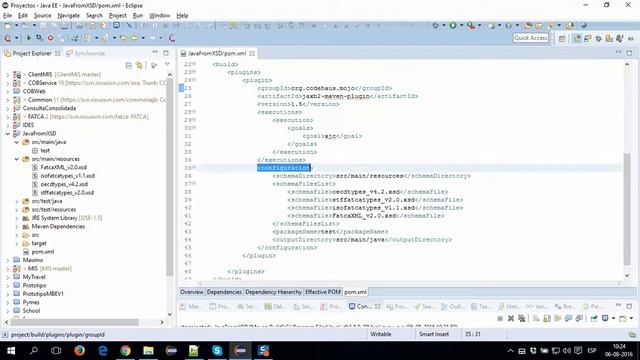
Task: Open Display Selected Console dropdown arrow
Action: [x=613, y=318]
